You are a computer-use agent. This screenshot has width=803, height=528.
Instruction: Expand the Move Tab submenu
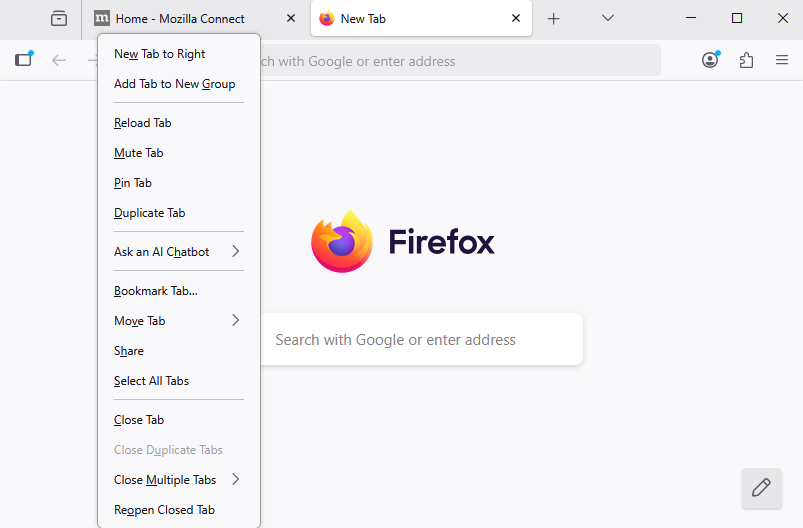[x=179, y=321]
